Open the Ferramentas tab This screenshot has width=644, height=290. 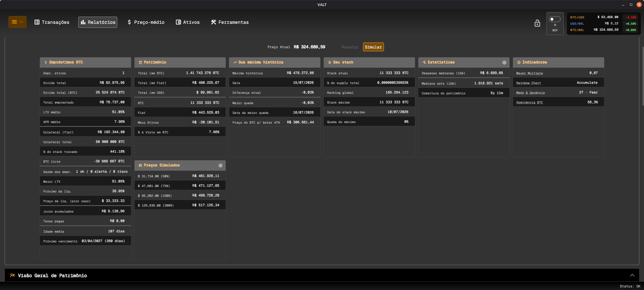[x=230, y=22]
